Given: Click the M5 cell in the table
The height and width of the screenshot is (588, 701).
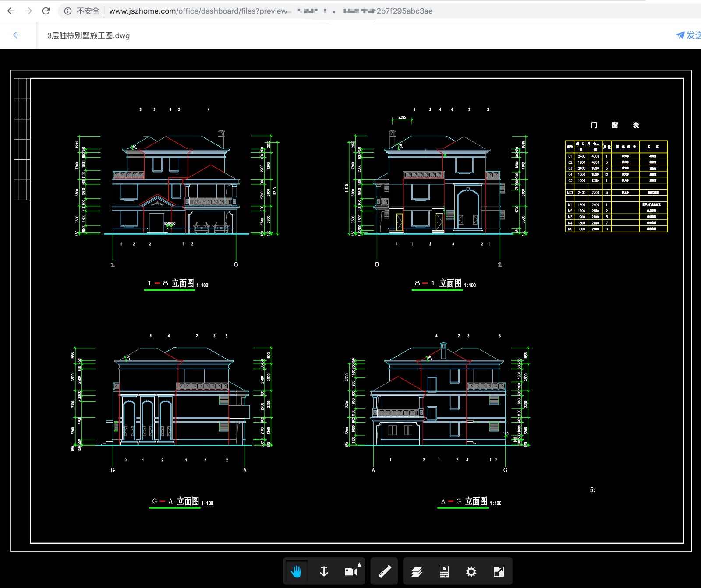Looking at the screenshot, I should click(570, 229).
